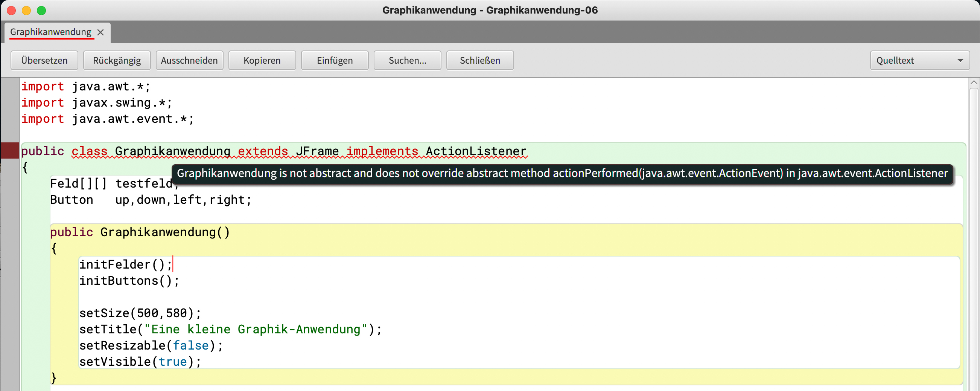Place cursor at 'initFelder();' line
This screenshot has width=980, height=391.
tap(126, 264)
